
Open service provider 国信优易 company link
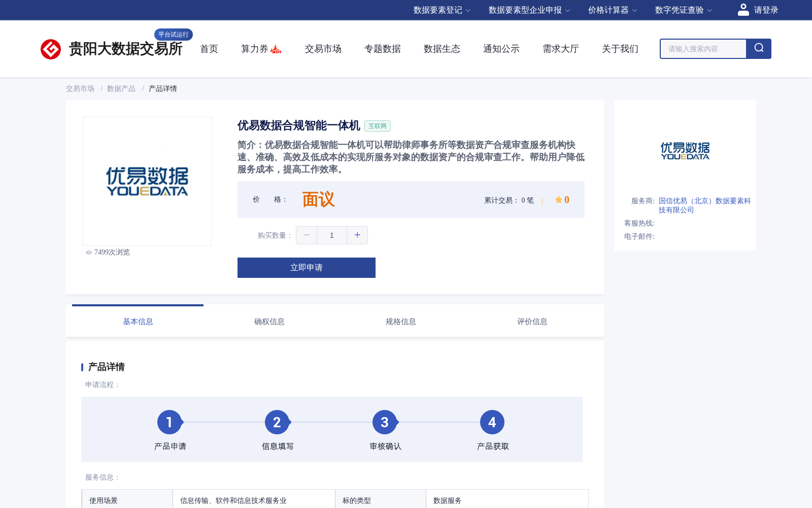click(704, 206)
